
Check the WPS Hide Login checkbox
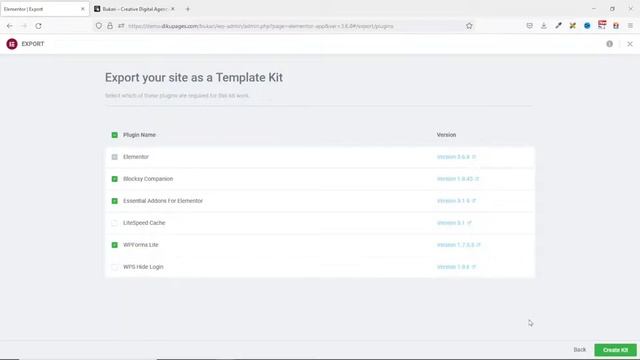(115, 267)
